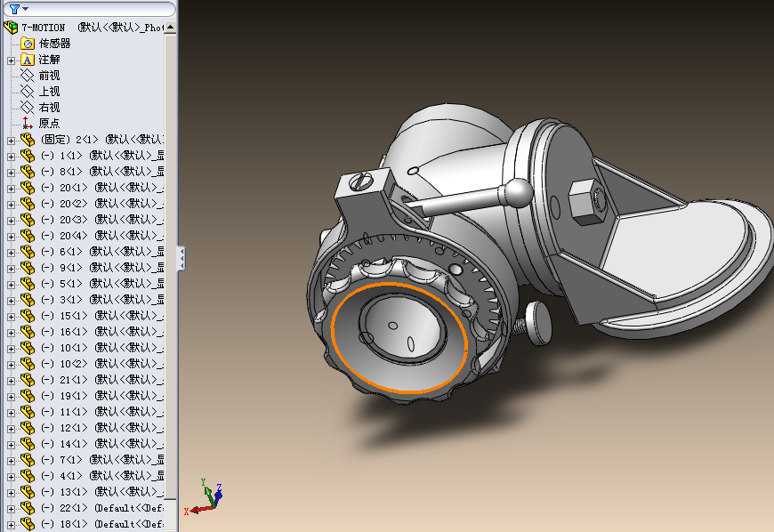This screenshot has height=532, width=774.
Task: Select the 前视 front plane icon
Action: [x=28, y=76]
